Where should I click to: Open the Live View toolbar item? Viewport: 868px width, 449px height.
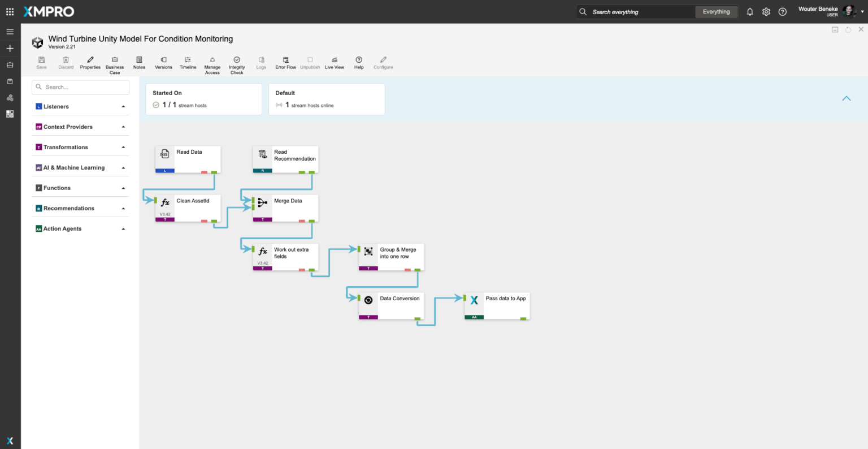[x=335, y=60]
